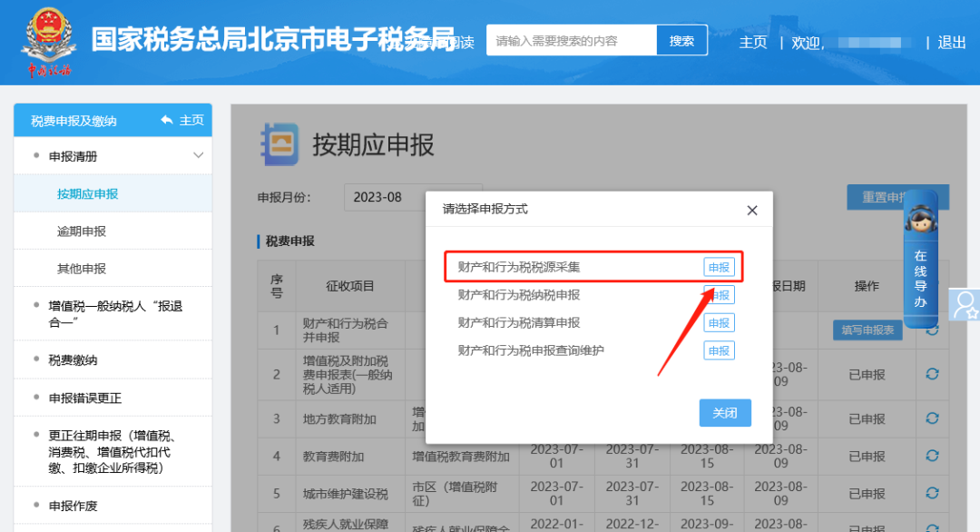Click the 教育费附加 cell in row 4
This screenshot has height=532, width=980.
[350, 457]
